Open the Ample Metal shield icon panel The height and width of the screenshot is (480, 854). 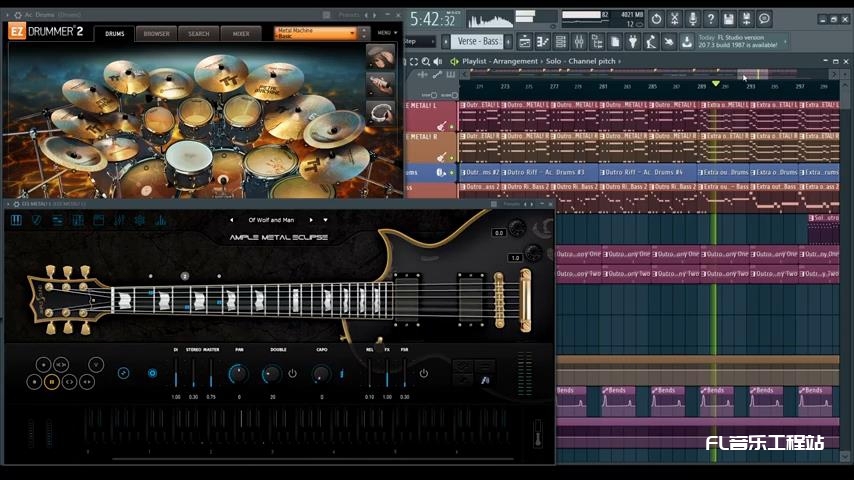pos(36,220)
